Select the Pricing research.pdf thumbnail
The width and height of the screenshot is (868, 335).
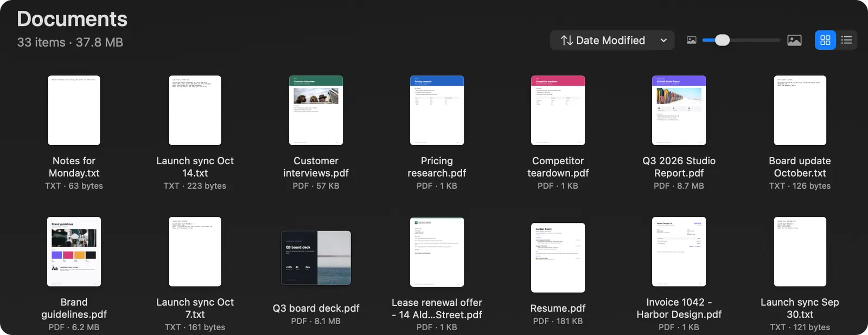[437, 110]
